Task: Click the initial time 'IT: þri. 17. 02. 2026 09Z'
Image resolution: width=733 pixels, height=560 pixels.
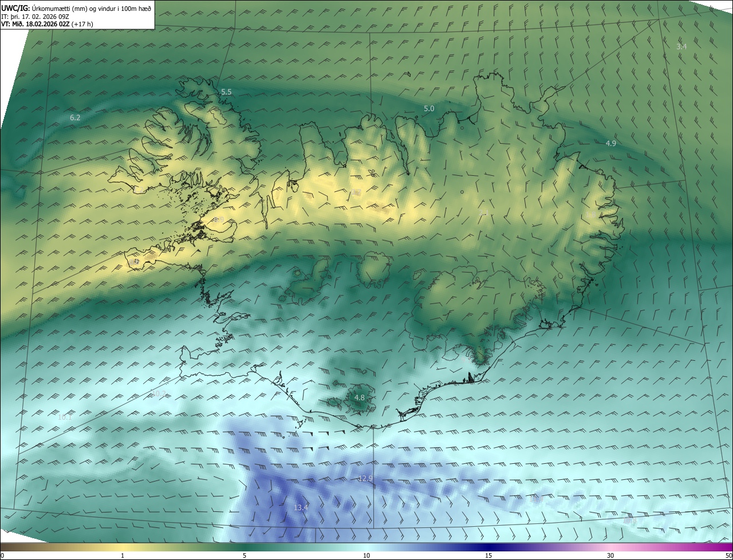Action: click(35, 17)
